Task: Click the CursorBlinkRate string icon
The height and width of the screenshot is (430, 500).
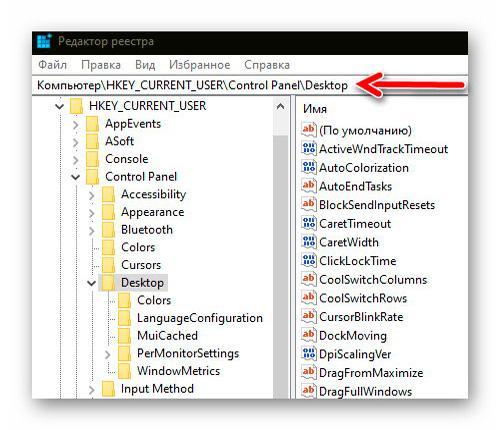Action: click(309, 316)
